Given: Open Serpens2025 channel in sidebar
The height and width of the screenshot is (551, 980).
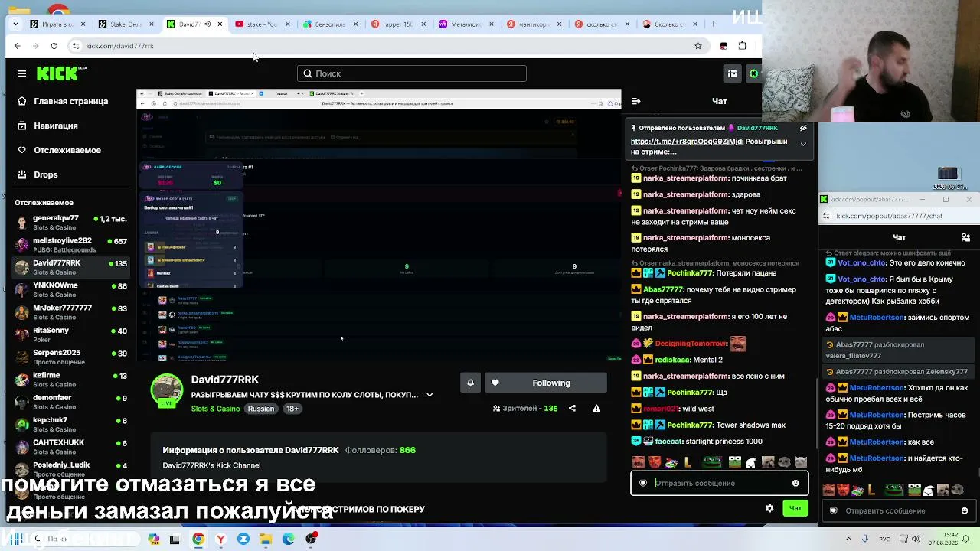Looking at the screenshot, I should (x=70, y=357).
